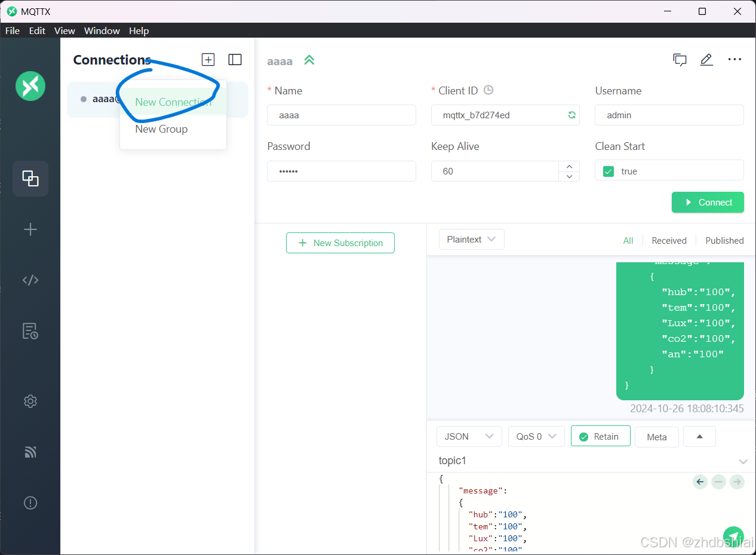The image size is (756, 555).
Task: Open the feed icon in sidebar
Action: (30, 452)
